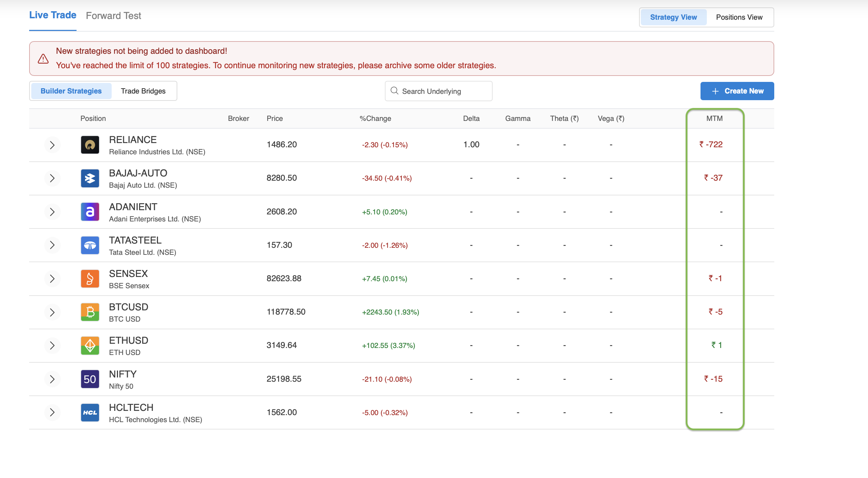Expand the NIFTY row
The width and height of the screenshot is (868, 478).
pos(52,379)
